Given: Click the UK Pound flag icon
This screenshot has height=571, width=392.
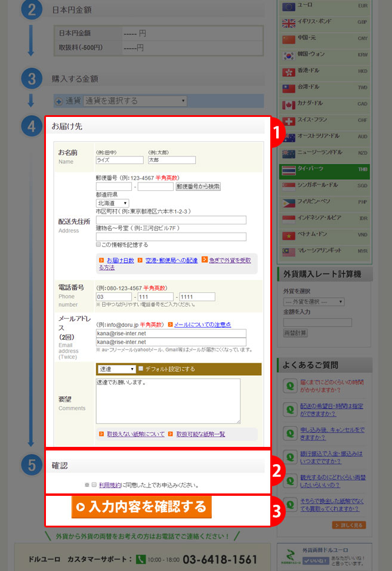Looking at the screenshot, I should pos(289,23).
